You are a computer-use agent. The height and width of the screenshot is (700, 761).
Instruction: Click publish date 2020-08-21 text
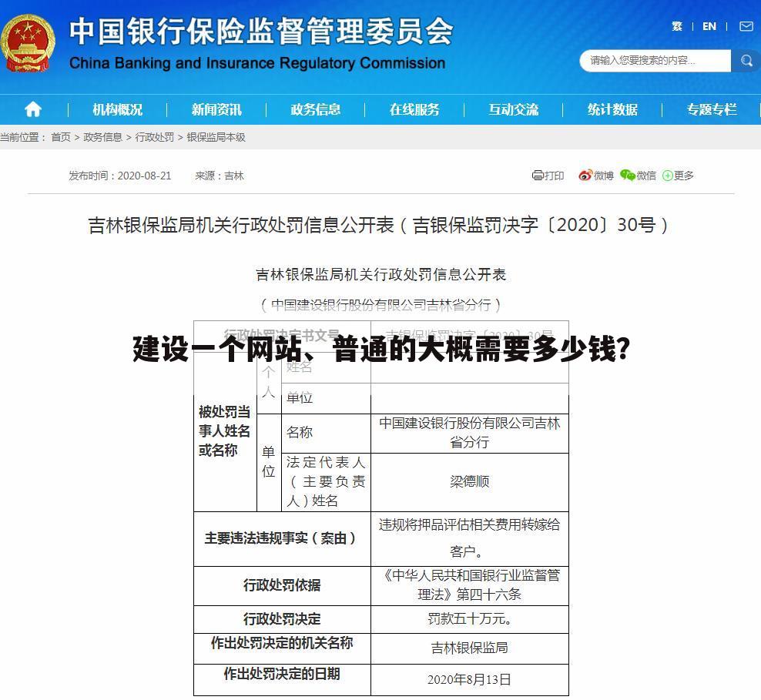pos(120,176)
